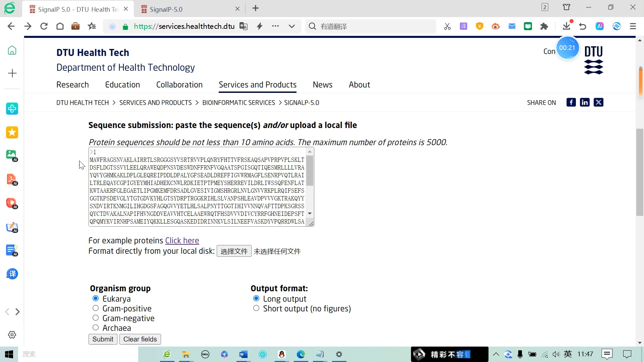Image resolution: width=644 pixels, height=362 pixels.
Task: Click the sidebar home icon
Action: click(12, 50)
